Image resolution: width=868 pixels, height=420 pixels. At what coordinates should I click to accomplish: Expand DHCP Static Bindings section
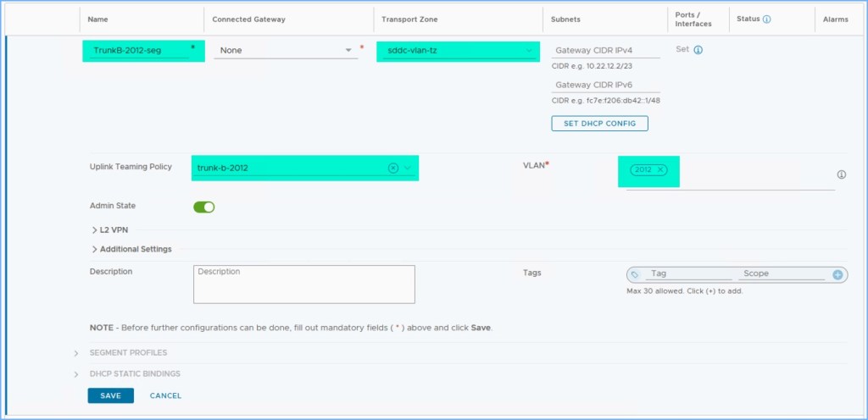[76, 373]
